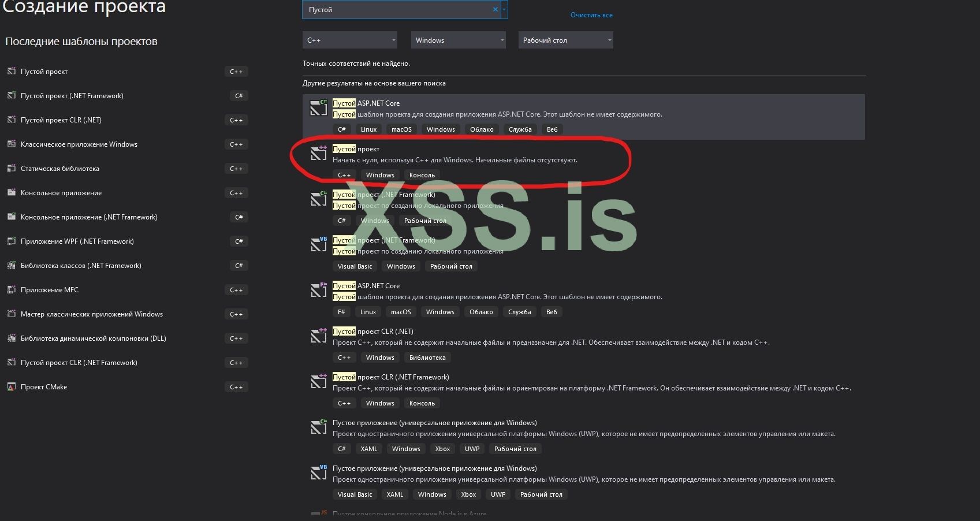Click the Точных соответствий не найдено message
Viewport: 980px width, 521px height.
click(x=356, y=64)
